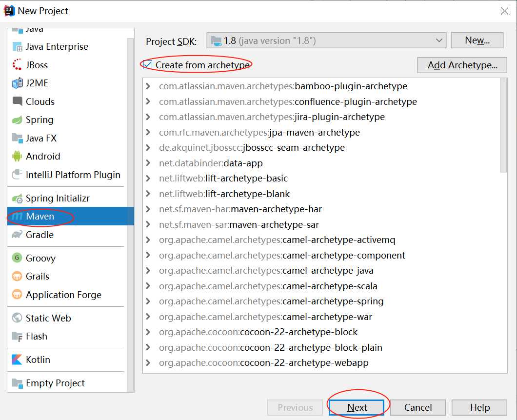The width and height of the screenshot is (517, 420).
Task: Select camel-archetype-spring row
Action: pyautogui.click(x=322, y=301)
